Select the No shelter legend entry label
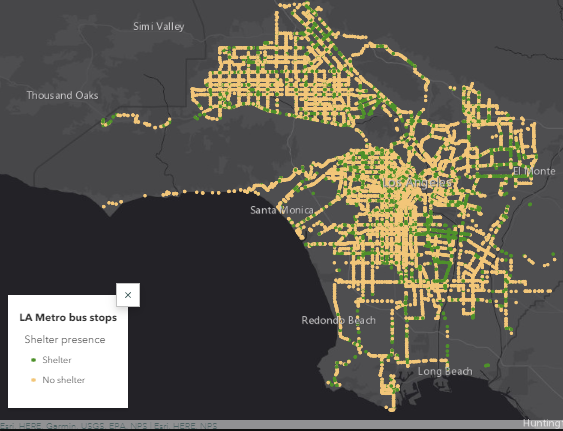 click(x=64, y=380)
